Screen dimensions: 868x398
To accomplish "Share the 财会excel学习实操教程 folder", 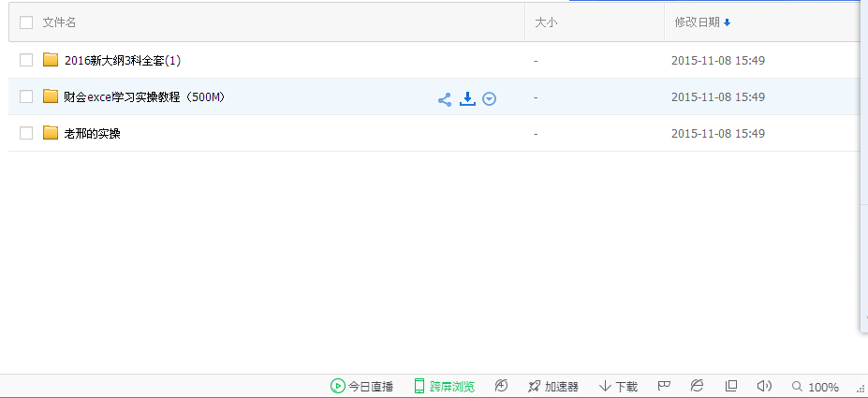I will (x=445, y=99).
